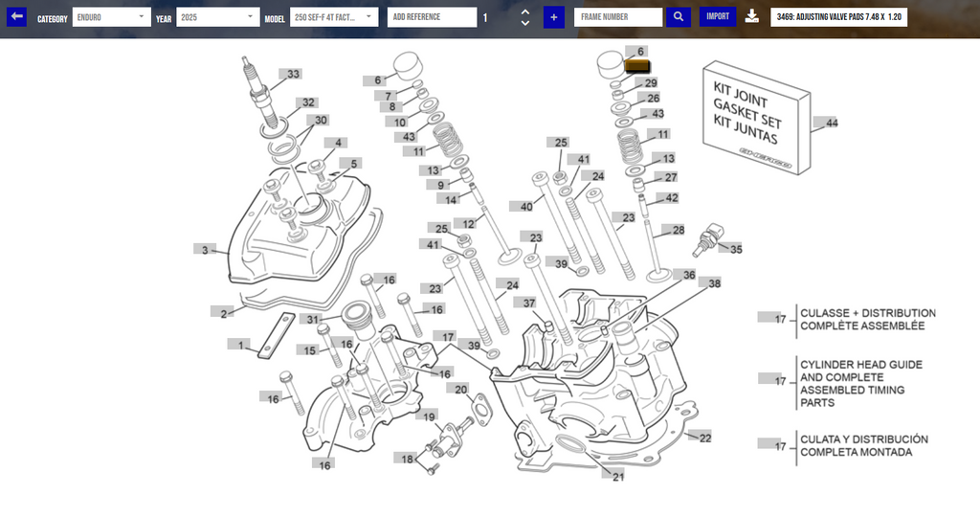The height and width of the screenshot is (517, 980).
Task: Focus the Add Reference input field
Action: (x=432, y=17)
